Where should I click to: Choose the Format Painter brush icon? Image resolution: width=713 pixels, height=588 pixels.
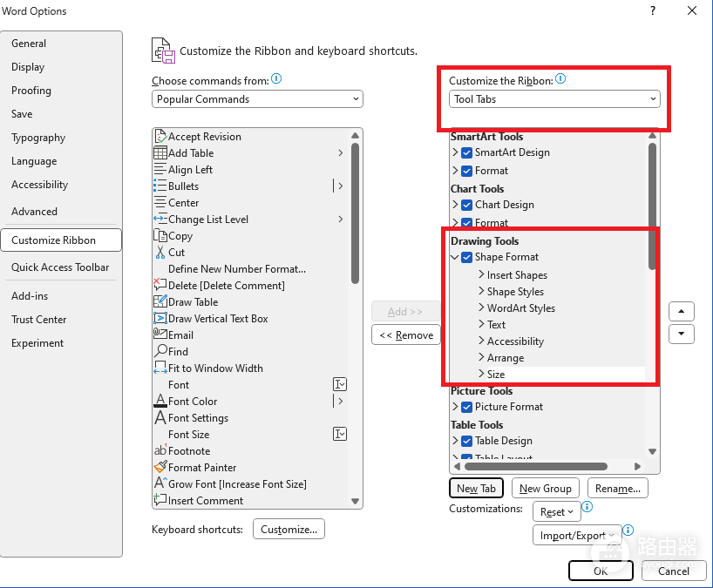click(x=160, y=467)
